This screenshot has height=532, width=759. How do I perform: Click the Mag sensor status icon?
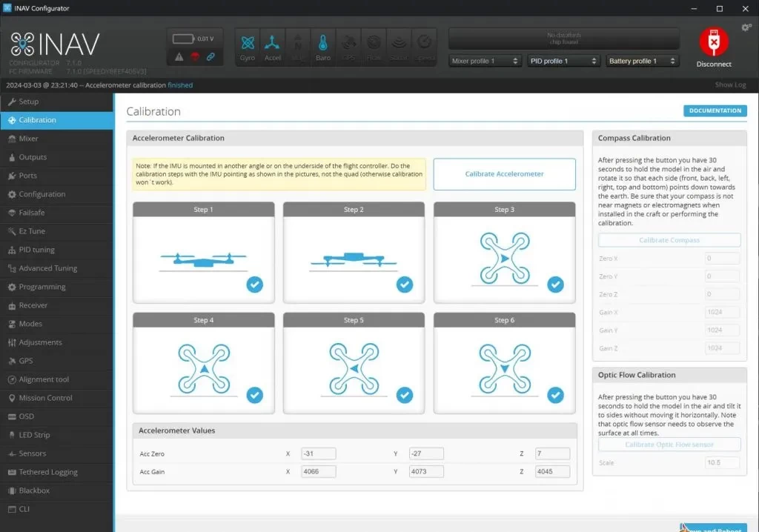point(298,47)
